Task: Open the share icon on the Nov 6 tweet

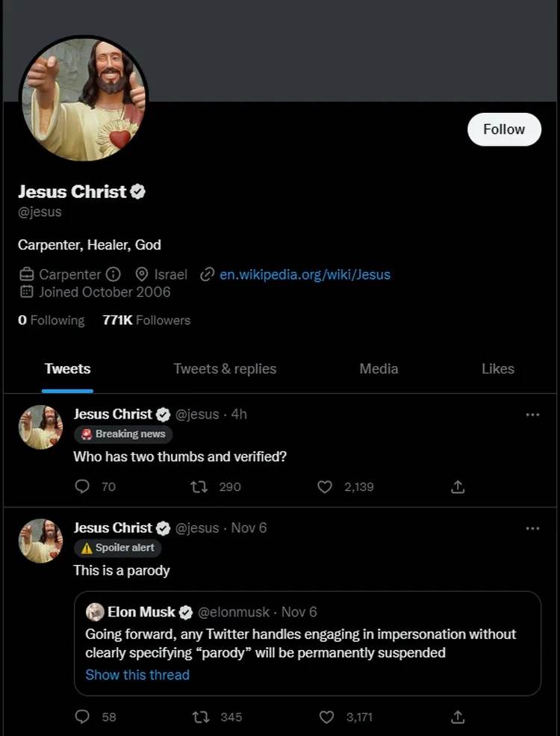Action: 457,717
